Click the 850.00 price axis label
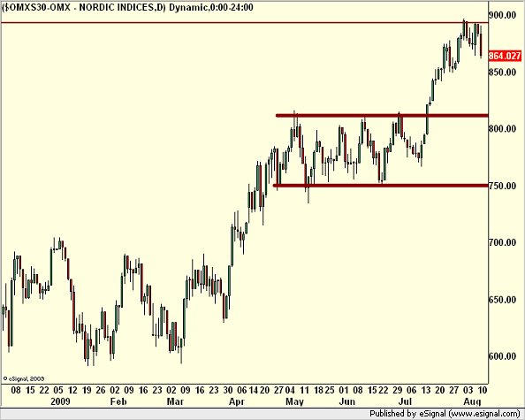Screen dimensions: 525x420 (503, 72)
